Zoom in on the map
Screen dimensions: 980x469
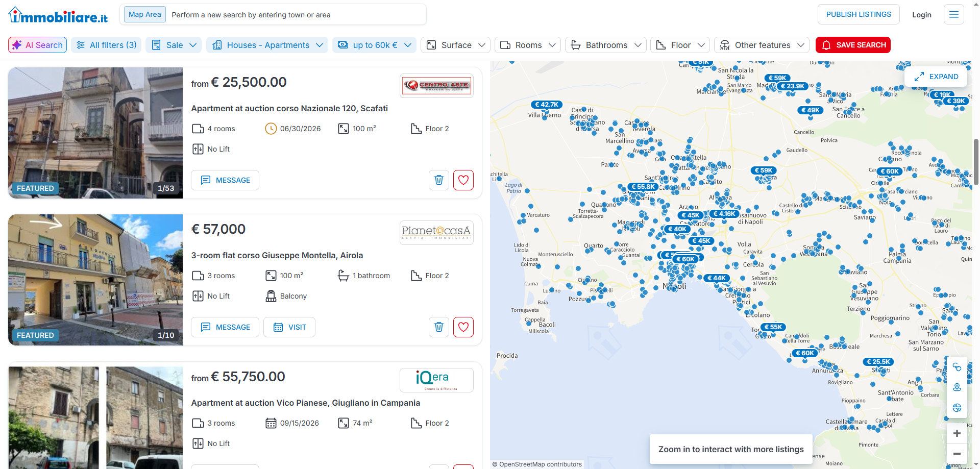(957, 433)
